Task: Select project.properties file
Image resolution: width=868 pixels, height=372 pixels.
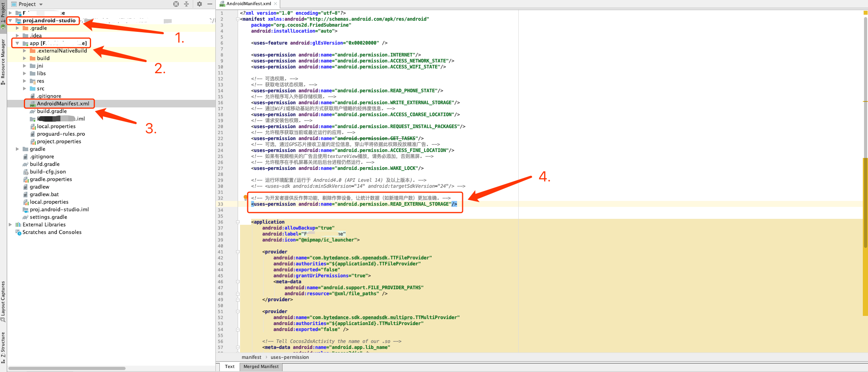Action: (x=59, y=141)
